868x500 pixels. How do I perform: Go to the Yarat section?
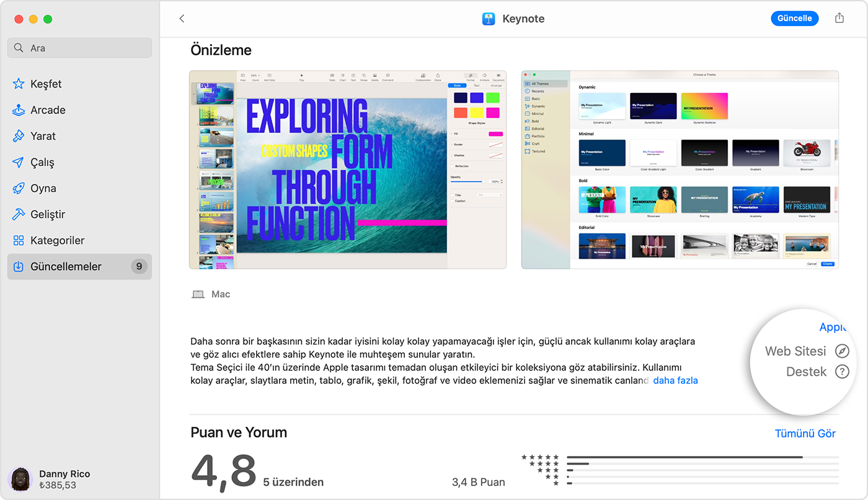tap(79, 136)
